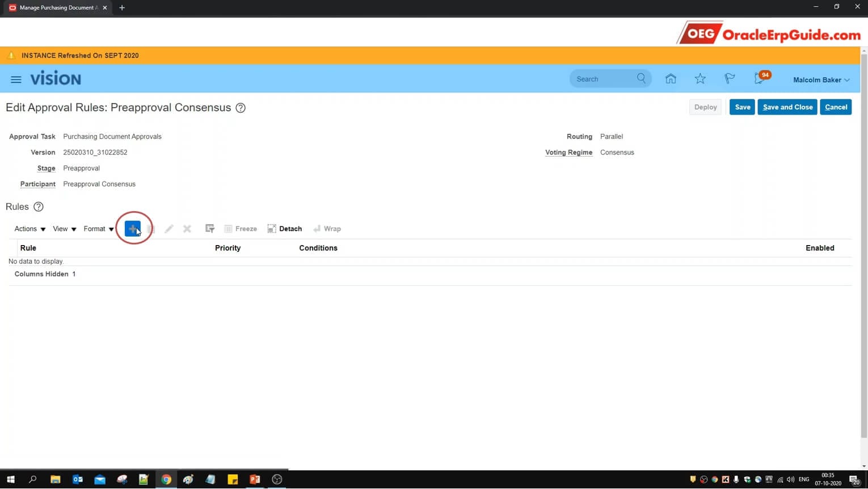868x489 pixels.
Task: Click the Stage label link
Action: (x=46, y=168)
